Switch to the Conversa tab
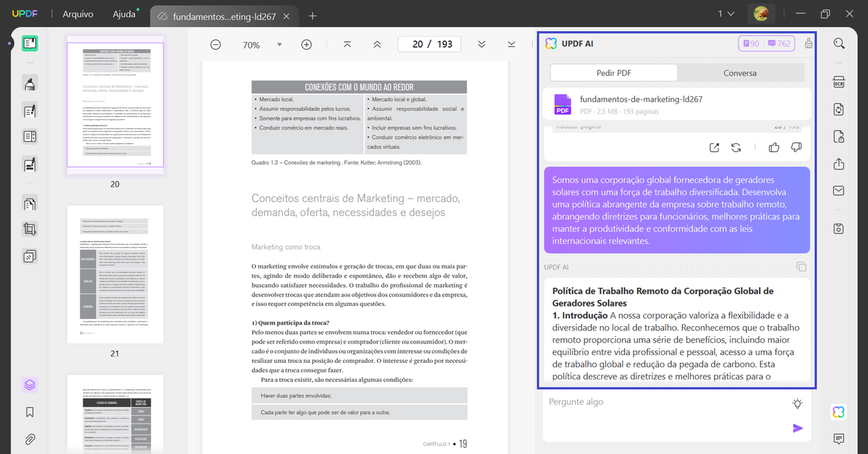The height and width of the screenshot is (454, 868). coord(740,73)
